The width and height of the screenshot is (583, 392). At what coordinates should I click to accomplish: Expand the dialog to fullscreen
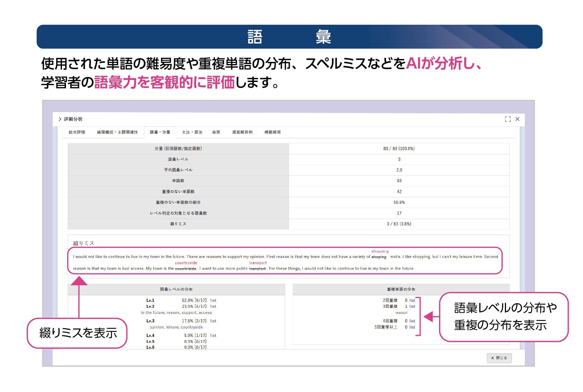(507, 119)
